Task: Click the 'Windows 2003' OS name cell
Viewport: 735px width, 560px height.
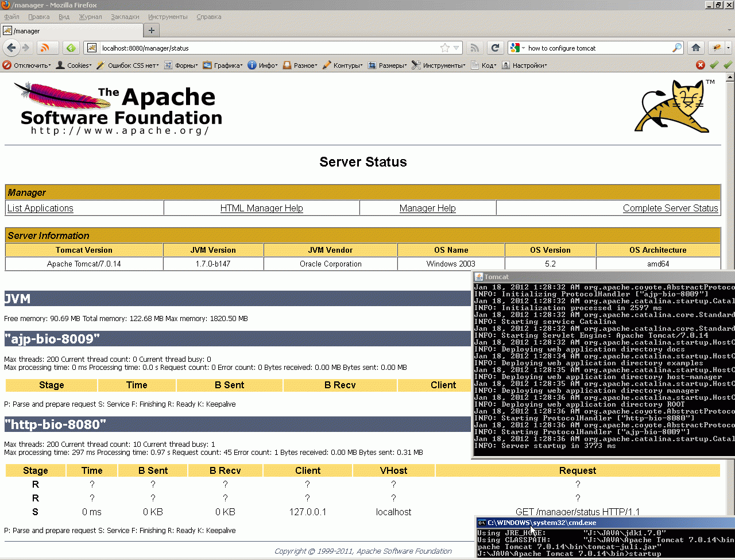Action: 451,264
